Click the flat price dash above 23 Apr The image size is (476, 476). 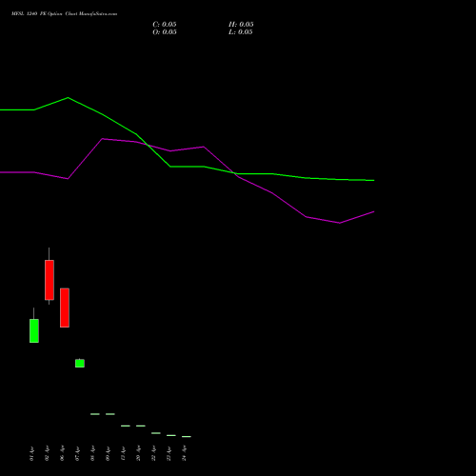point(171,435)
